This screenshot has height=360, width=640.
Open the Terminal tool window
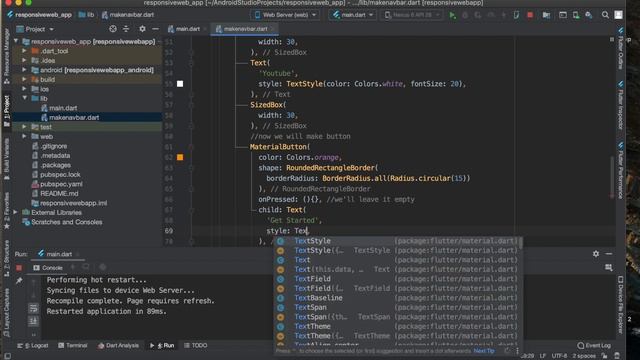[x=73, y=346]
